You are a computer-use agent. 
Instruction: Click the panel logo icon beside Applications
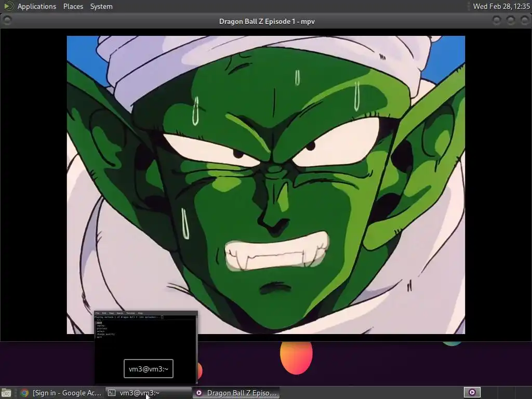(x=8, y=6)
